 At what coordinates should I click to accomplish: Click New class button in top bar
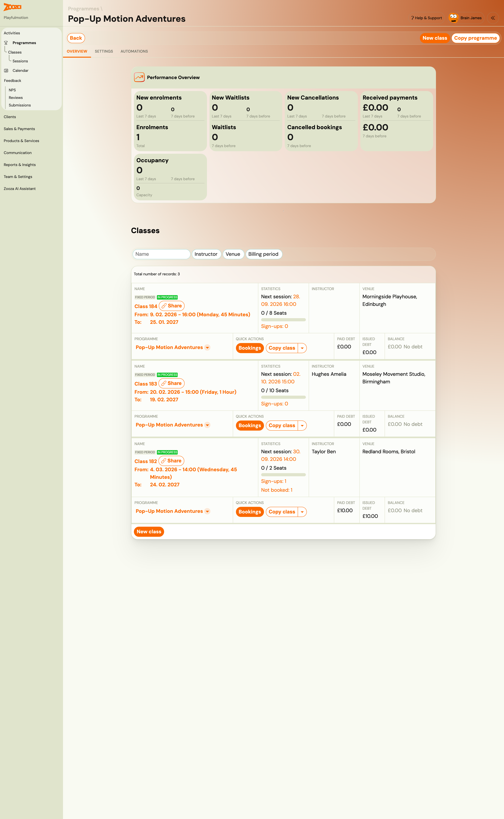(435, 38)
